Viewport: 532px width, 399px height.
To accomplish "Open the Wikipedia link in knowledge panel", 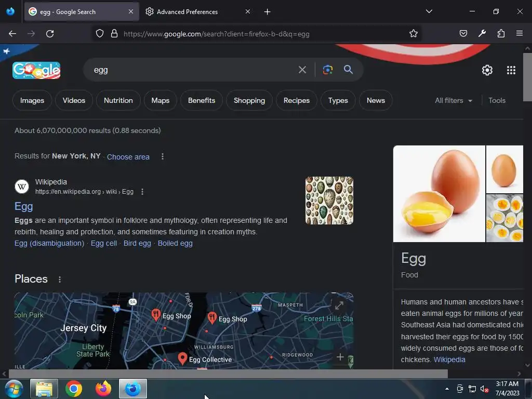I will (x=449, y=360).
